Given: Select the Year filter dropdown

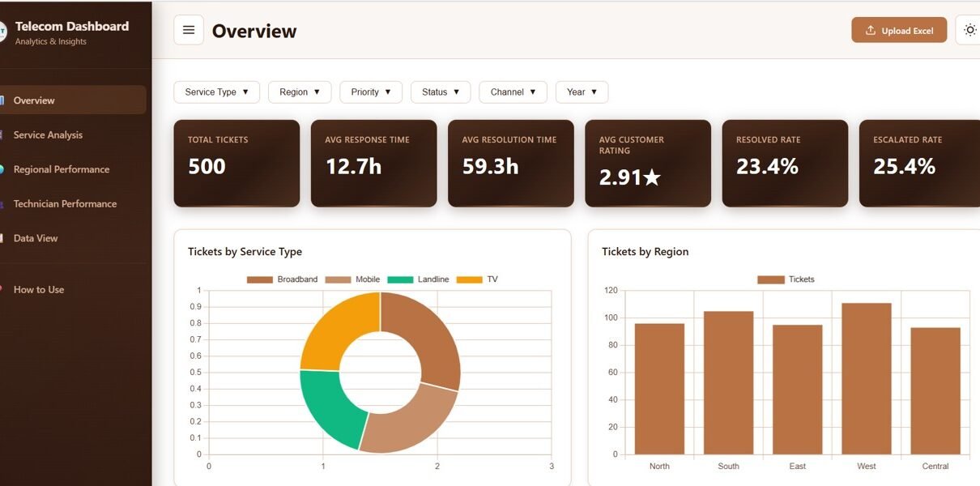Looking at the screenshot, I should 582,92.
